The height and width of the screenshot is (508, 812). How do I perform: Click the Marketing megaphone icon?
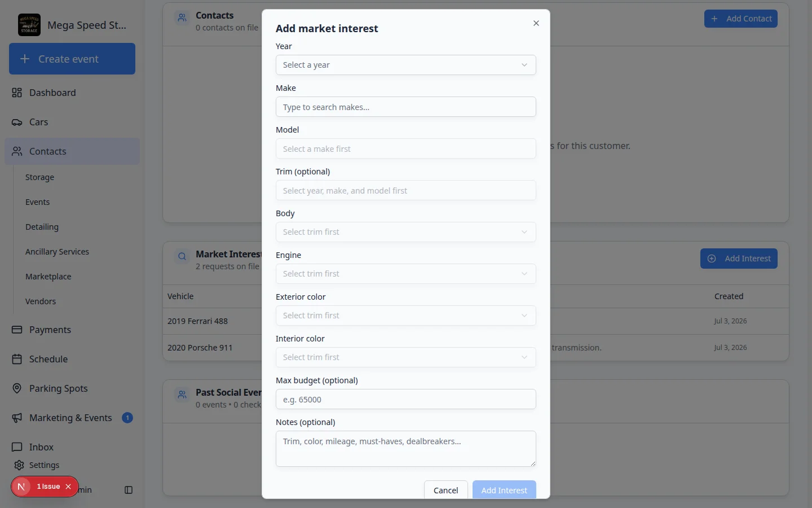[x=17, y=418]
